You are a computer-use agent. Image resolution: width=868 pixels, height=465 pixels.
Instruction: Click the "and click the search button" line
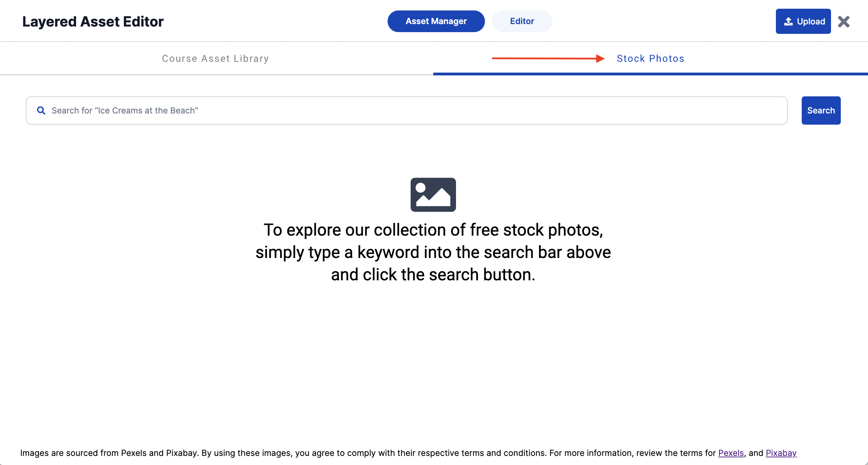click(x=433, y=275)
